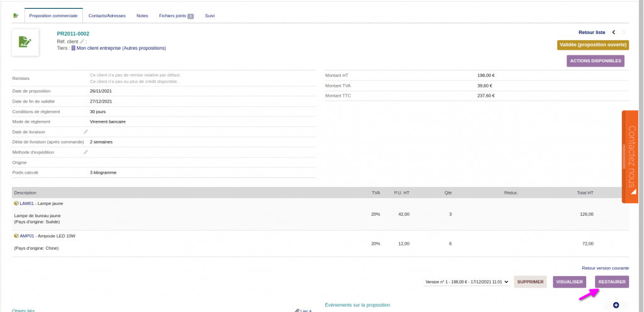Open Fichiers joints tab
644x312 pixels.
tap(176, 16)
